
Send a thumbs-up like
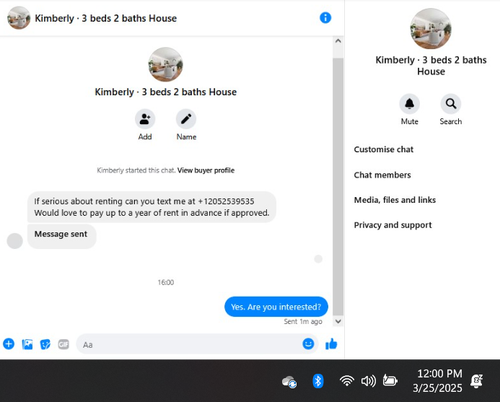click(331, 344)
